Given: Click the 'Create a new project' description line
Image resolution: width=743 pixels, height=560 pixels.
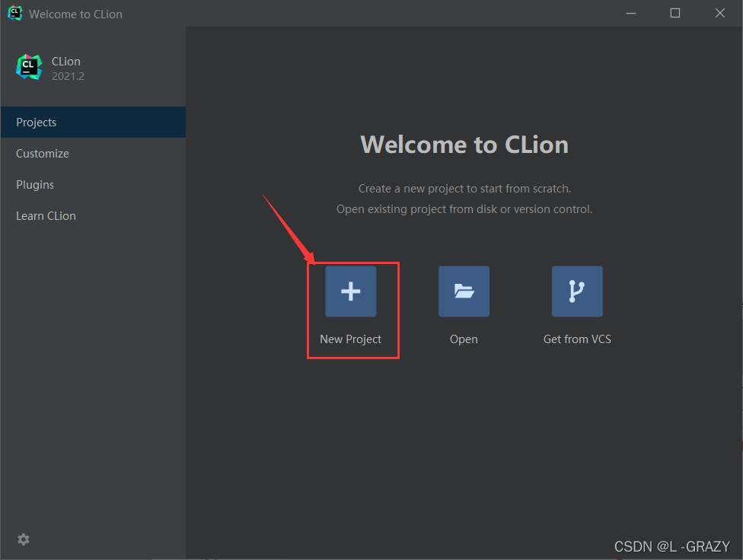Looking at the screenshot, I should coord(464,189).
